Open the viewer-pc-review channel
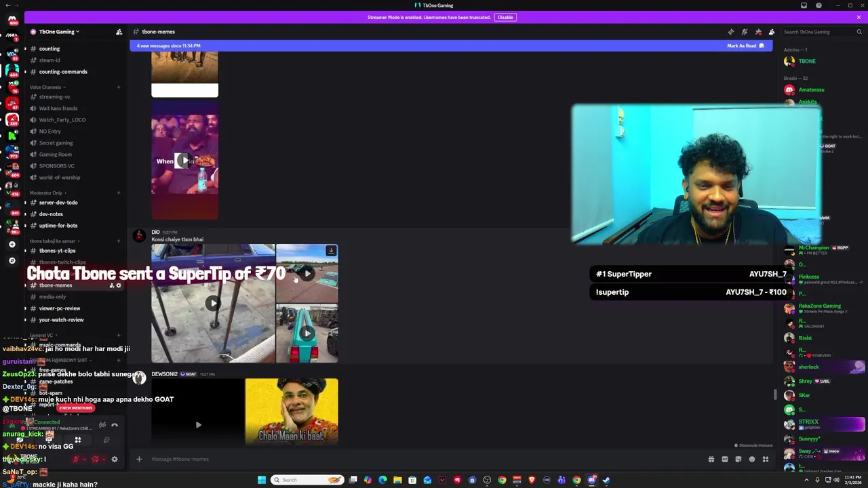This screenshot has height=488, width=868. pos(75,308)
